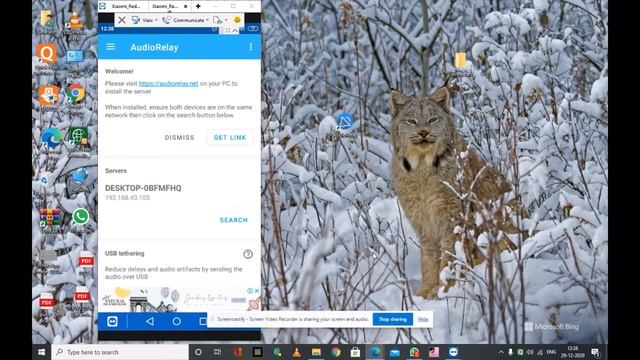Screen dimensions: 640x360
Task: Switch to TeamViewer in taskbar
Action: pyautogui.click(x=453, y=352)
